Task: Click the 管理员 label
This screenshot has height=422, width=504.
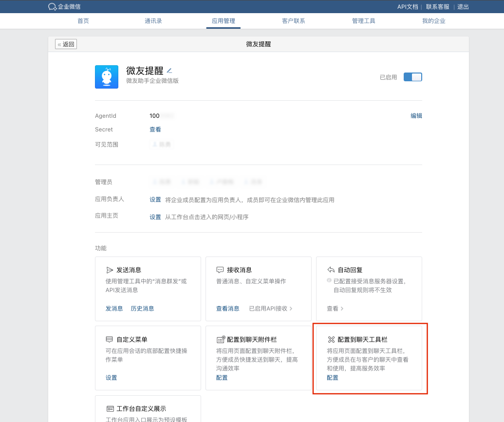Action: (104, 182)
